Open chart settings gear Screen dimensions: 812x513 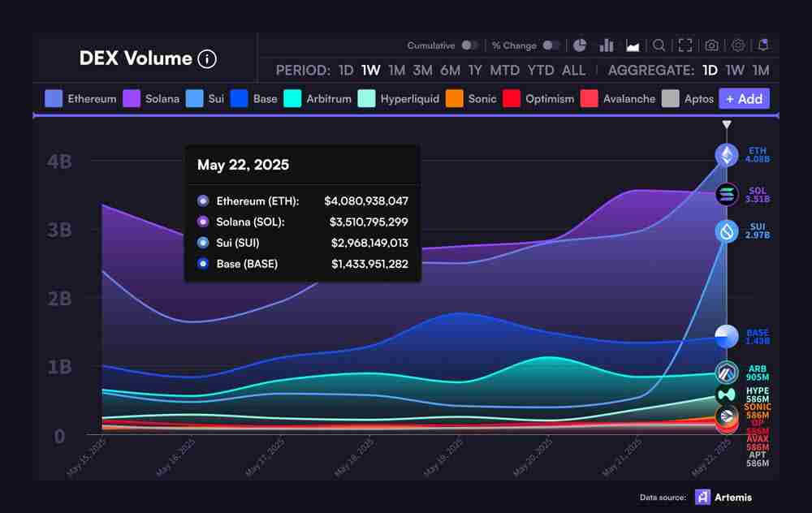click(x=738, y=45)
